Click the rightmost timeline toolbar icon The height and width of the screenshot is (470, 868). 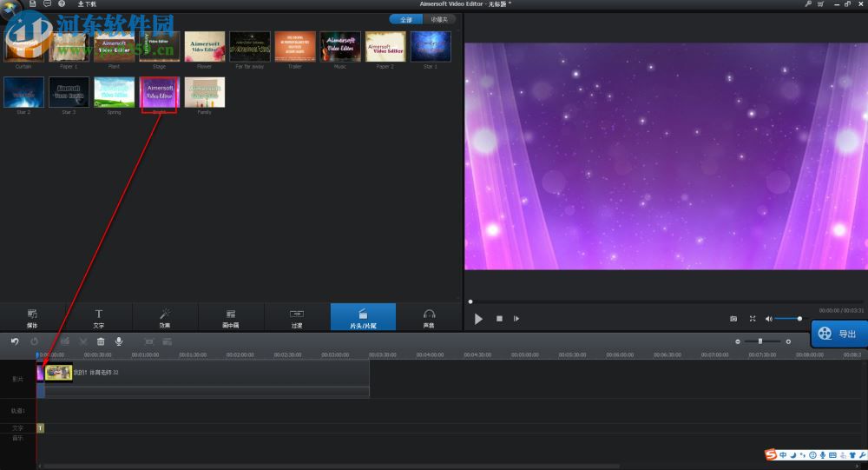tap(168, 341)
